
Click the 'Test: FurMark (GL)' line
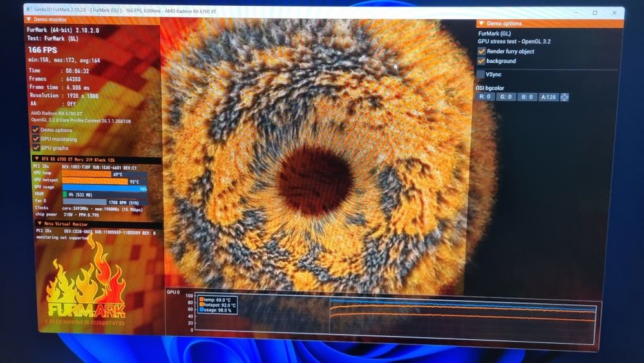coord(53,38)
